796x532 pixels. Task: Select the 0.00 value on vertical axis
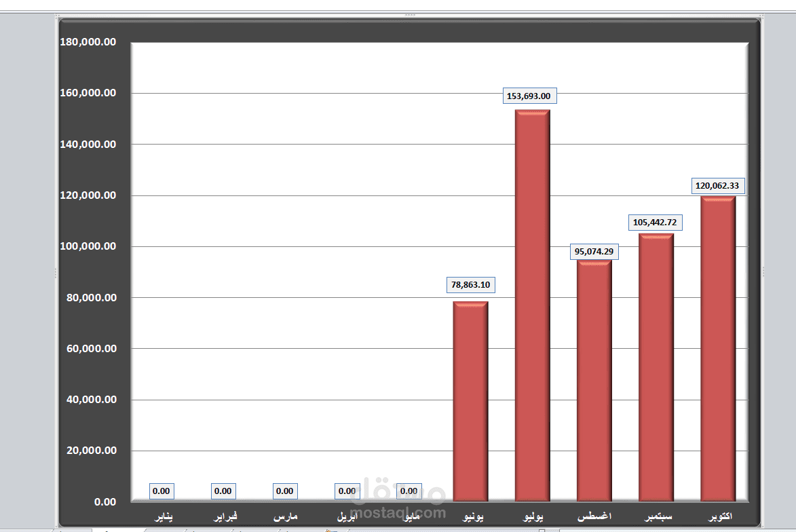click(x=105, y=502)
